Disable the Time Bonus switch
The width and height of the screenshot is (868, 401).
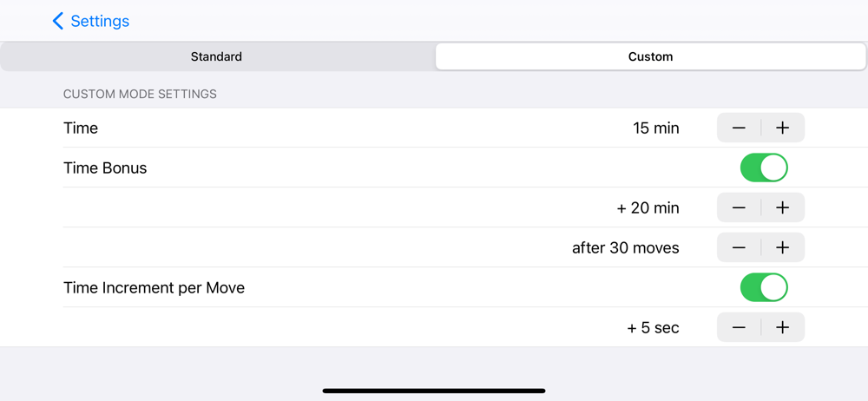tap(764, 168)
